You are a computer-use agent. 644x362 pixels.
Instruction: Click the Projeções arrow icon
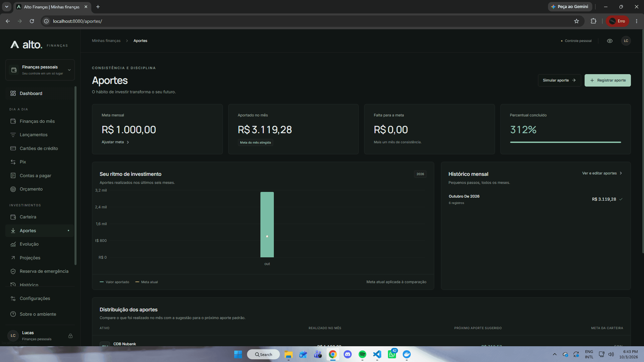13,258
